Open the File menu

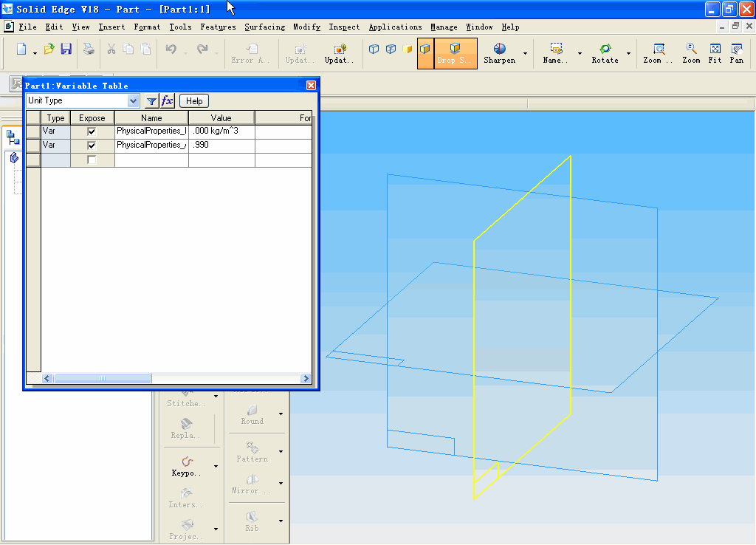[x=27, y=27]
